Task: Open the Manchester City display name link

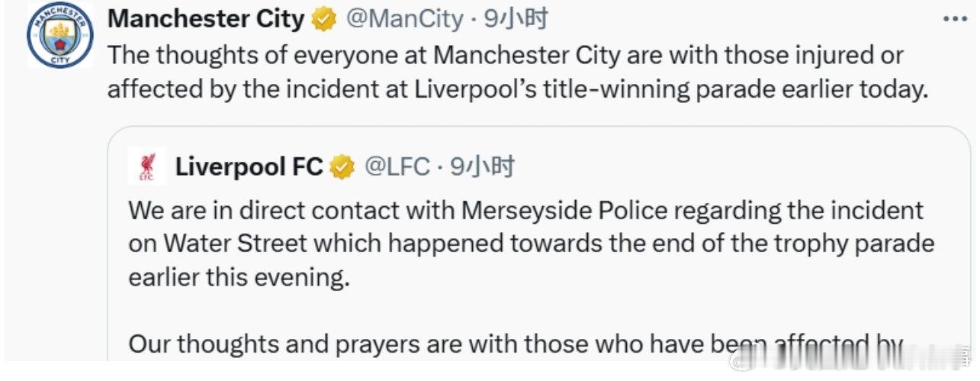Action: coord(206,20)
